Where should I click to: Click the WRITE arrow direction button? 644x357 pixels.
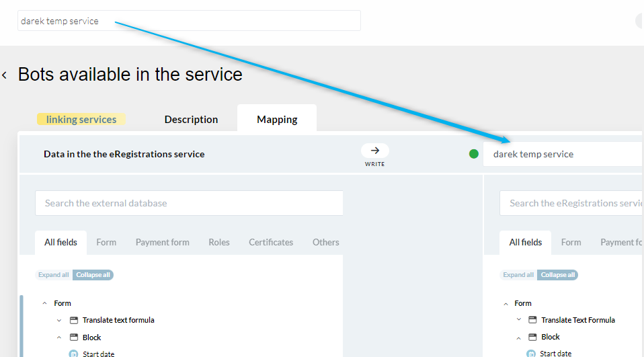375,151
